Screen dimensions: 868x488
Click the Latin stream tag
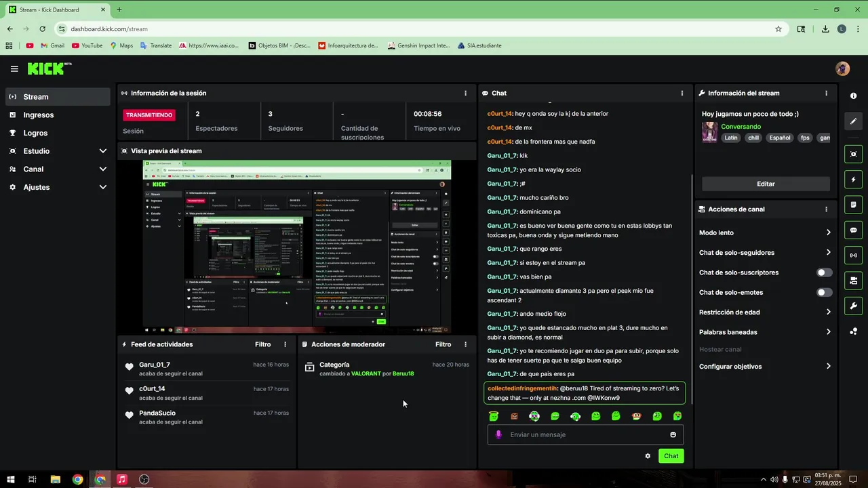tap(731, 138)
